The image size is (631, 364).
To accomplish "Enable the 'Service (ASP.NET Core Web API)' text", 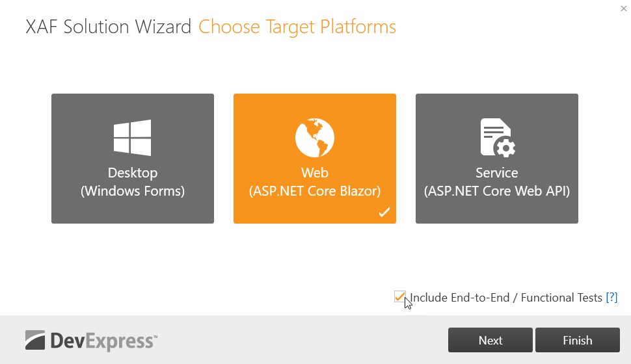I will 497,182.
